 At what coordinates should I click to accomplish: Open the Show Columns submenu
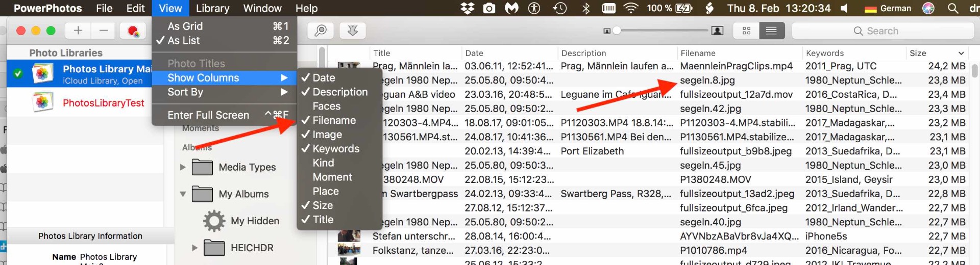(224, 77)
